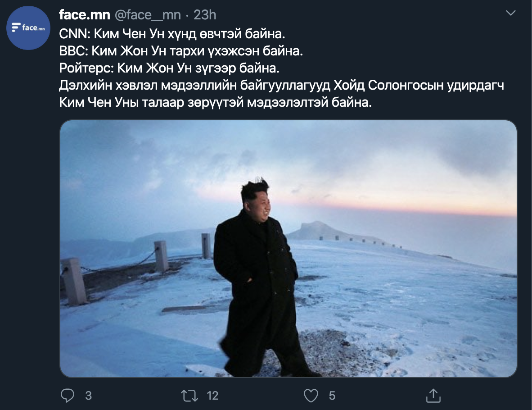Viewport: 532px width, 410px height.
Task: Retweet using the arrows icon
Action: click(189, 396)
